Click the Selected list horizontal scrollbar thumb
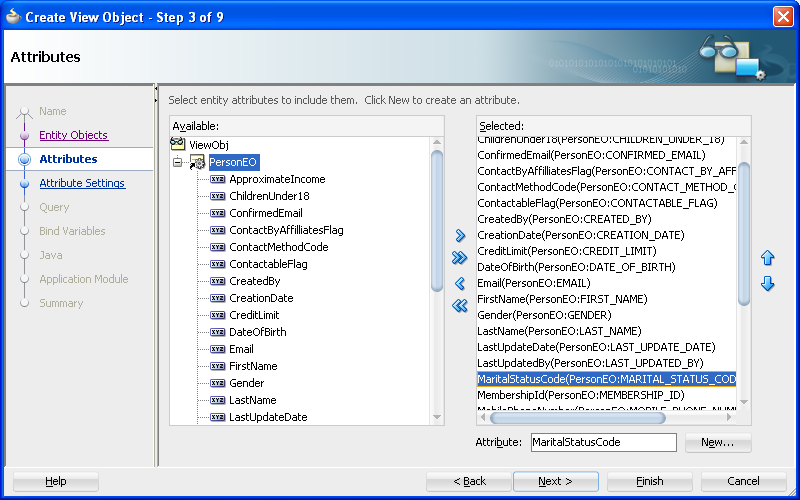This screenshot has height=500, width=800. click(578, 418)
